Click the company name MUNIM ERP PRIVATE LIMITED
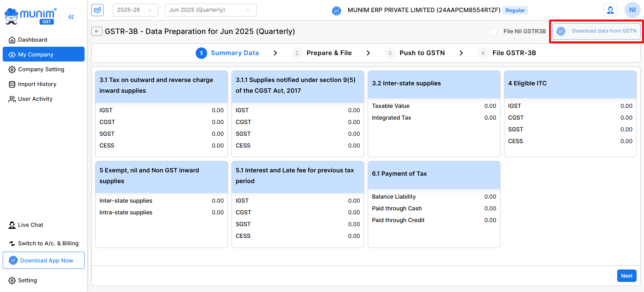This screenshot has height=292, width=644. pyautogui.click(x=424, y=10)
